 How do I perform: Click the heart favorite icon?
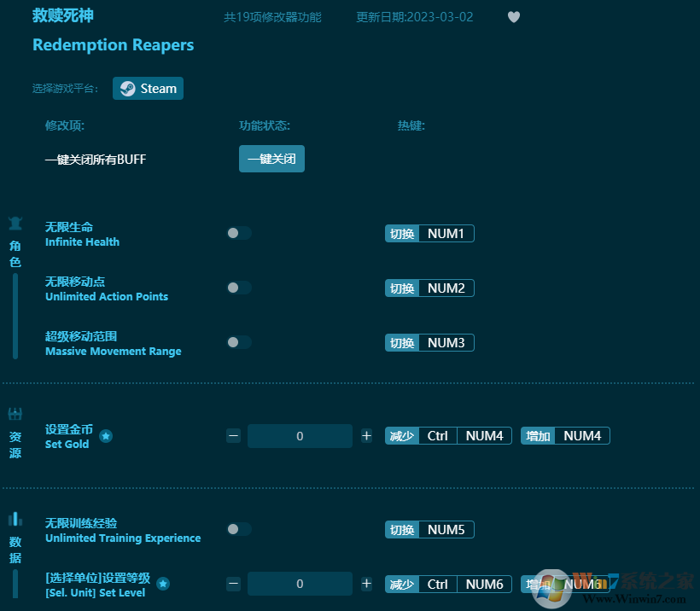(514, 17)
